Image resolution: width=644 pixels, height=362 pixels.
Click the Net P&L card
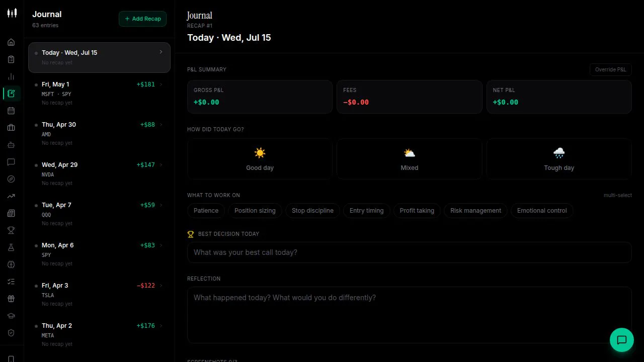pos(559,97)
